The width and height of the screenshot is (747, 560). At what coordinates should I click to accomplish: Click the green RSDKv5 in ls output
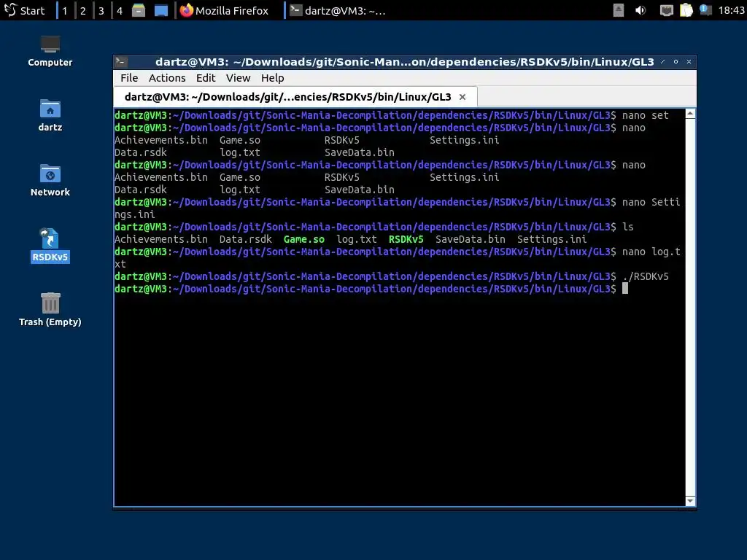pos(406,239)
